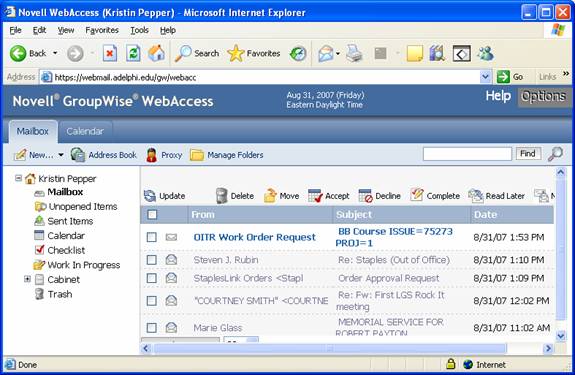The width and height of the screenshot is (575, 375).
Task: Open the Back button history dropdown
Action: coord(55,54)
